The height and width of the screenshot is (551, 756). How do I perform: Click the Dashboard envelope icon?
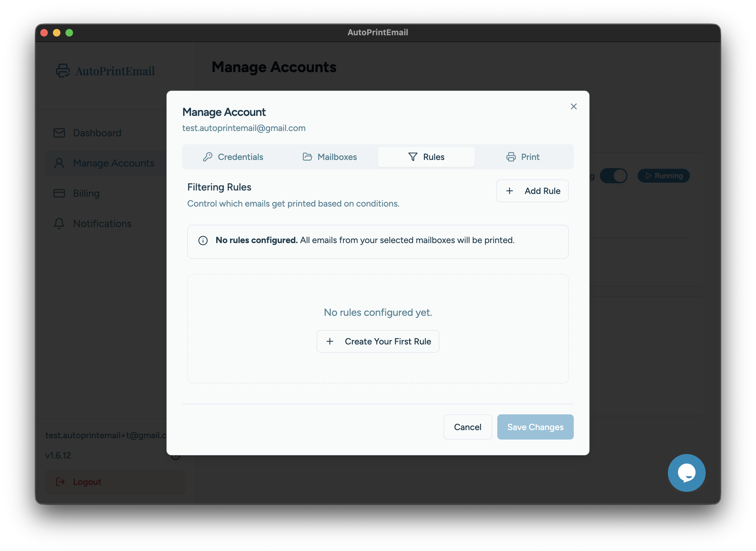[x=59, y=133]
